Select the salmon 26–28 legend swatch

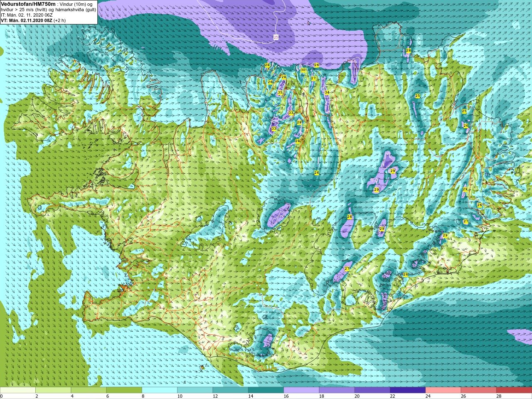tap(478, 390)
